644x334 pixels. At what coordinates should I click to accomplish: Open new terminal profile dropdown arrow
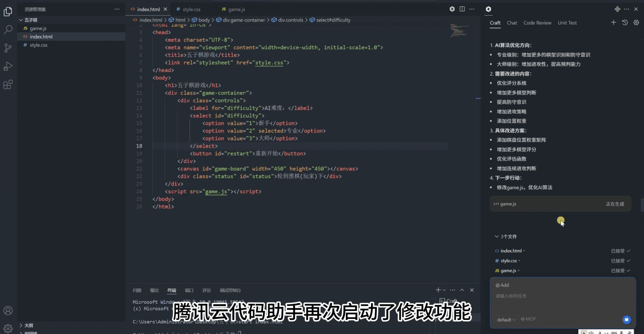pyautogui.click(x=444, y=290)
